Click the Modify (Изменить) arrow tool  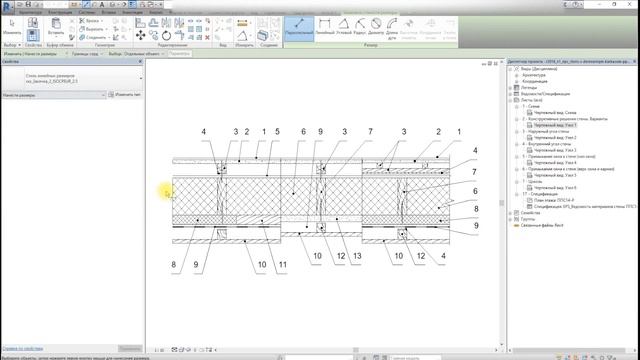(x=12, y=27)
